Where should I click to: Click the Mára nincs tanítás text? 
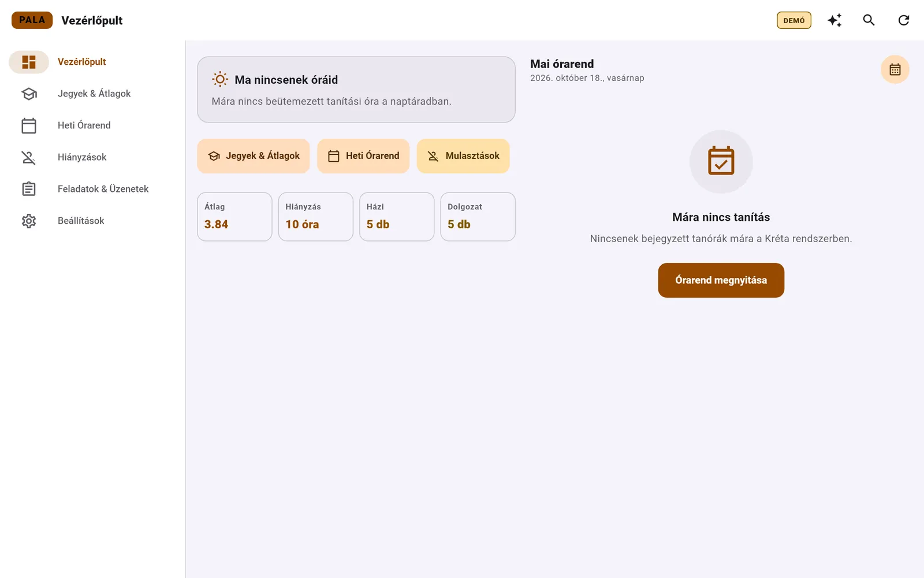point(721,217)
